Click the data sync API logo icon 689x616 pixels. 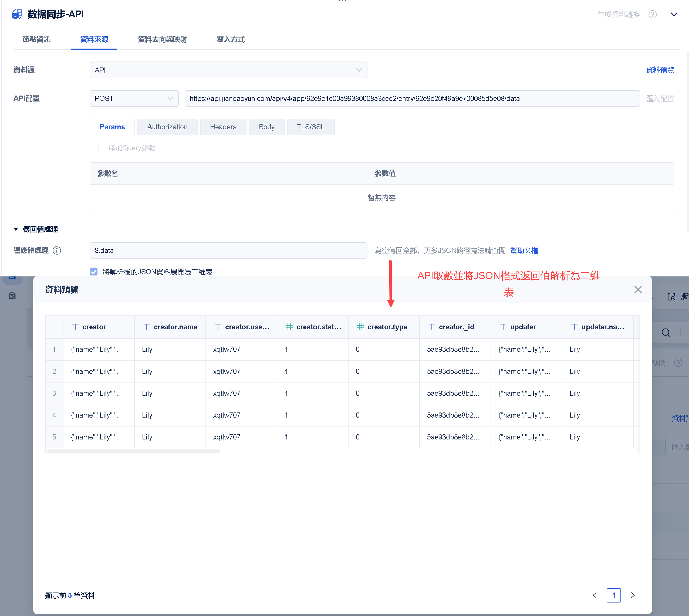tap(17, 14)
